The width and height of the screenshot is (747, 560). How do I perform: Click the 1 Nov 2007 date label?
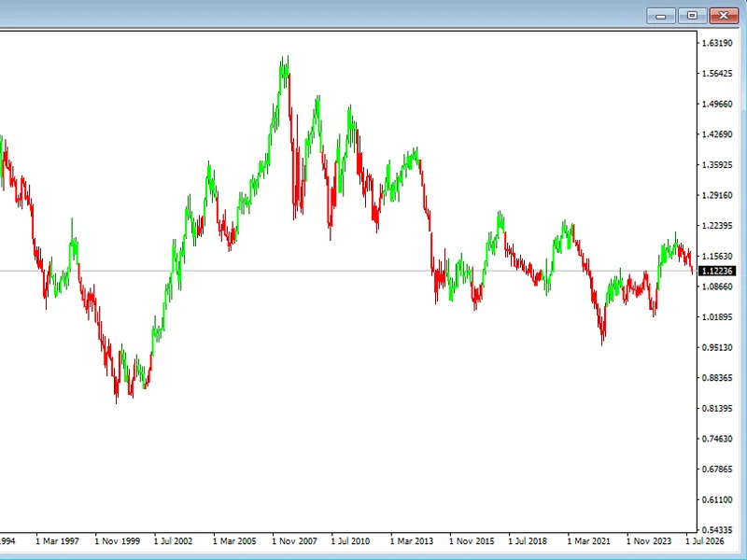click(x=294, y=541)
